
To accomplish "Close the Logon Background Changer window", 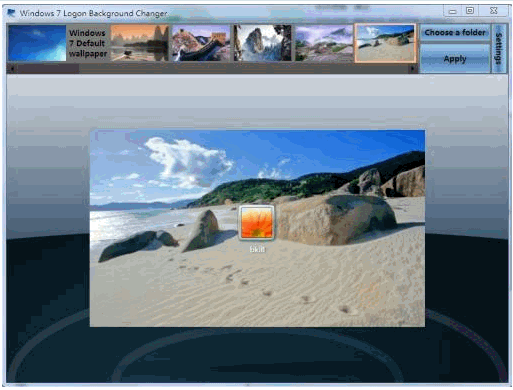I will click(494, 11).
